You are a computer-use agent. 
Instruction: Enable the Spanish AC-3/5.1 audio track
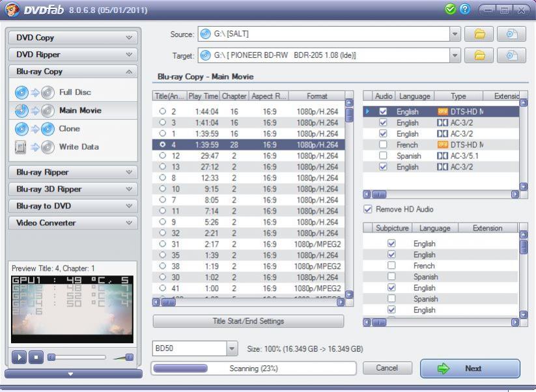pyautogui.click(x=383, y=156)
